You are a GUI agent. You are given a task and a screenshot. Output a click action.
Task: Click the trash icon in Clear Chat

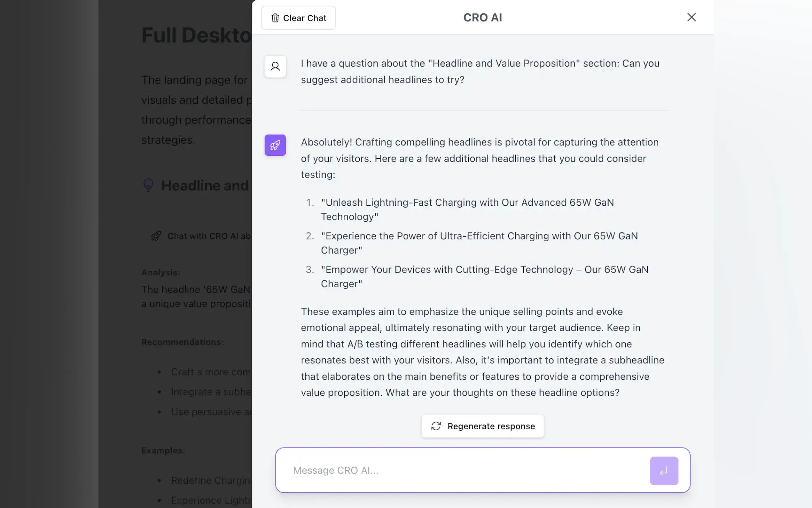pos(275,18)
